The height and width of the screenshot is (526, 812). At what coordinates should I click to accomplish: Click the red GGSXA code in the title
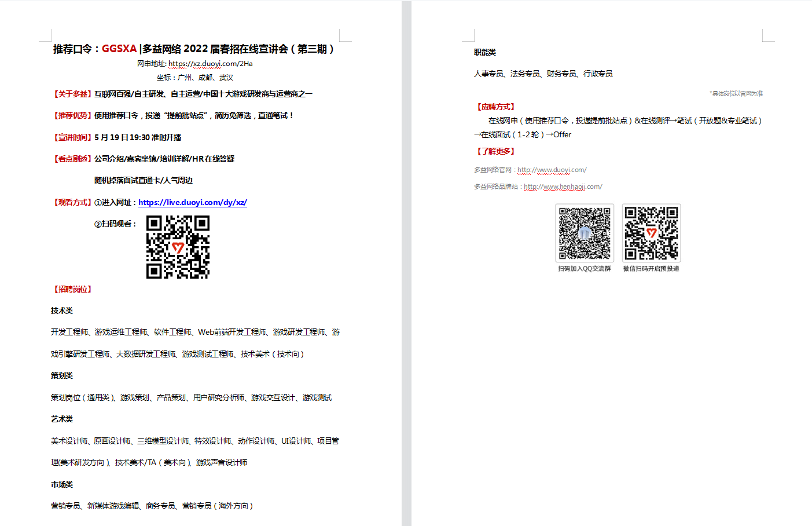pos(119,49)
